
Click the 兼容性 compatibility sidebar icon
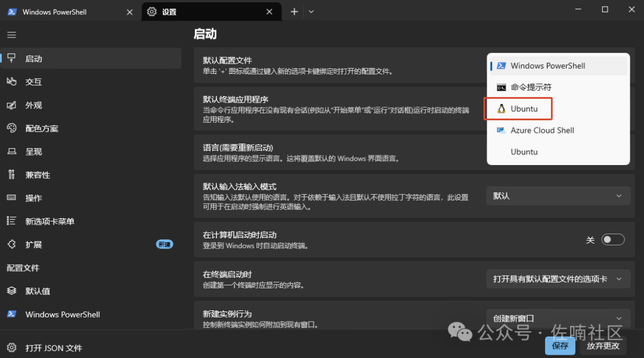tap(11, 175)
